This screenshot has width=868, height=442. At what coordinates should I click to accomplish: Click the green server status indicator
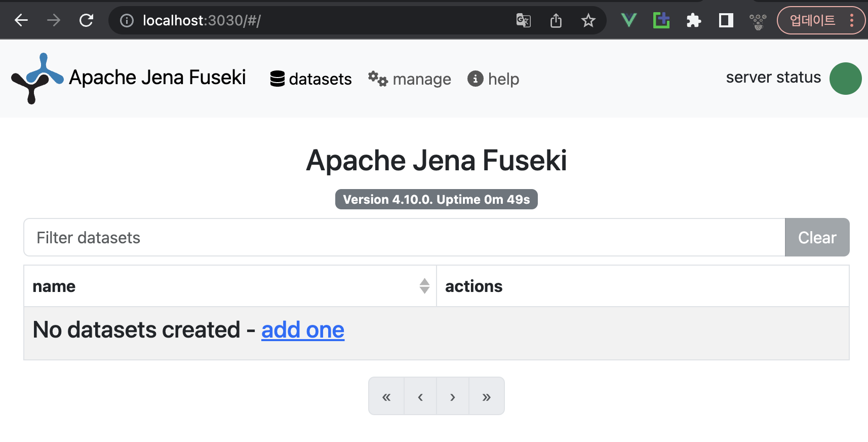[845, 79]
